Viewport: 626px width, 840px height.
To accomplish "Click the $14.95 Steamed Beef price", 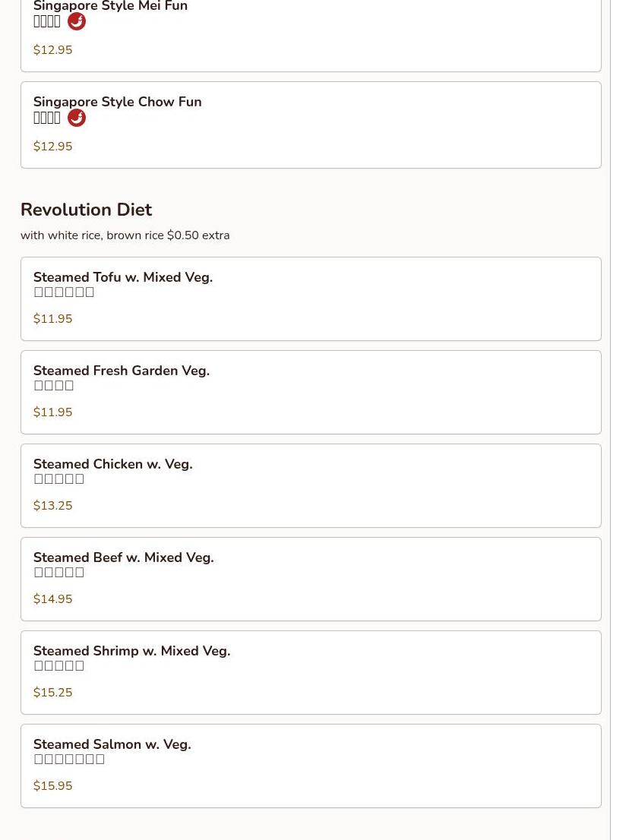I will (x=53, y=599).
